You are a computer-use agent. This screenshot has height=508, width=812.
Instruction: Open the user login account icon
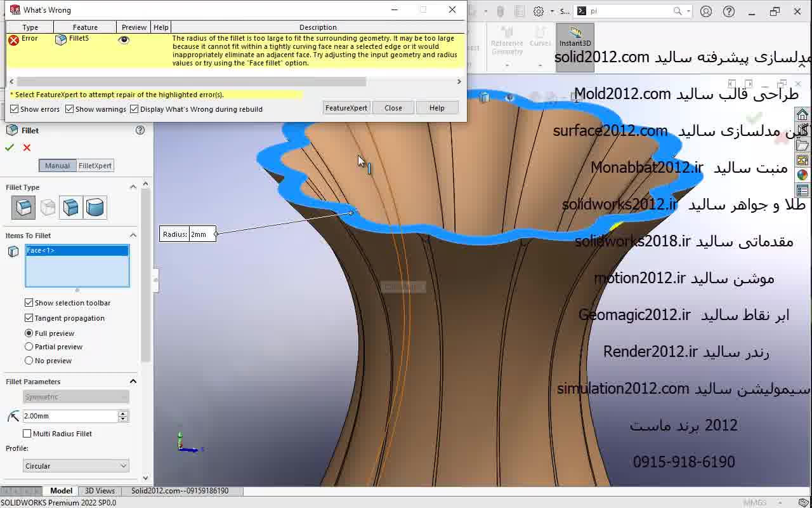click(x=706, y=11)
